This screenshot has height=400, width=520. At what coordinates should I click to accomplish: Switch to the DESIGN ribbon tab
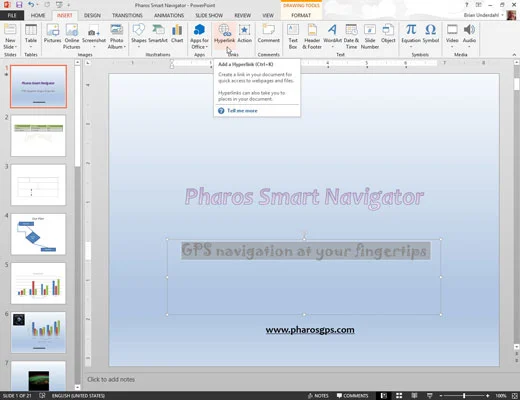pyautogui.click(x=92, y=15)
